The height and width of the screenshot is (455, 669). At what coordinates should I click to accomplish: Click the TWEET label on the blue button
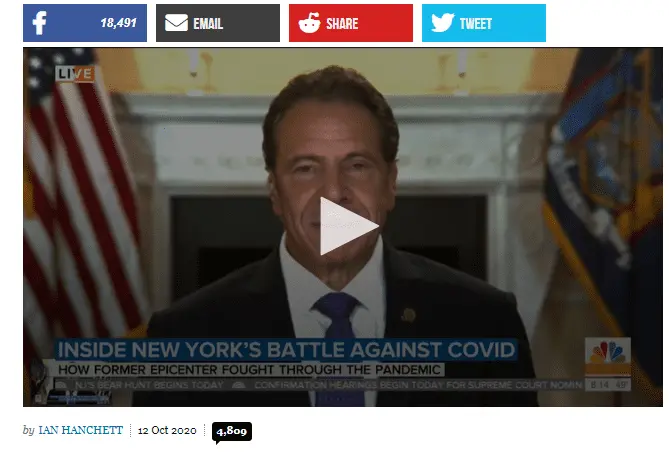pos(476,23)
